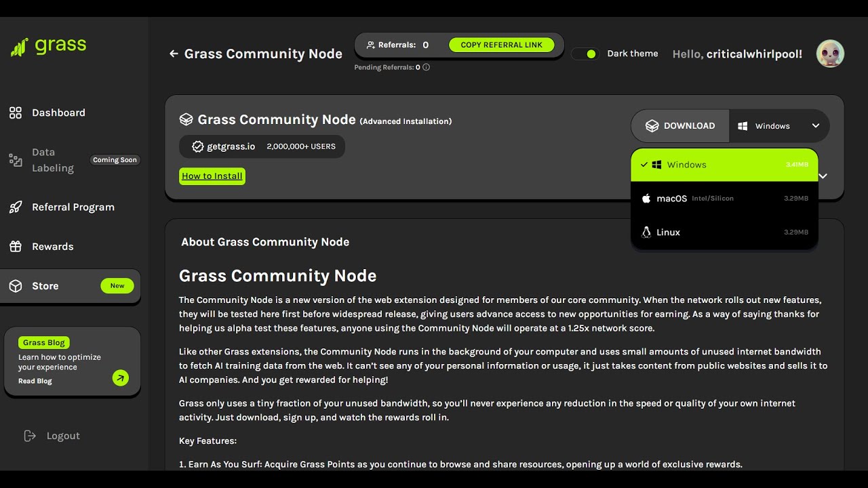Open the user avatar profile
This screenshot has width=868, height=488.
tap(830, 54)
